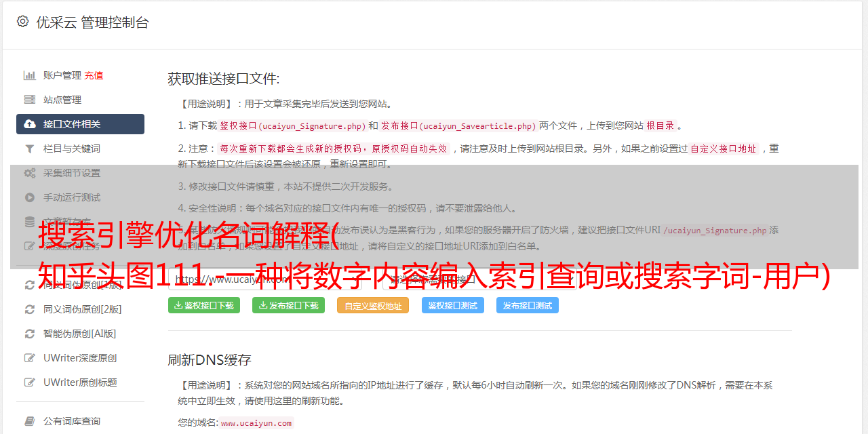This screenshot has height=434, width=868.
Task: Click the orange 自定义鉴权地址 button
Action: coord(372,306)
